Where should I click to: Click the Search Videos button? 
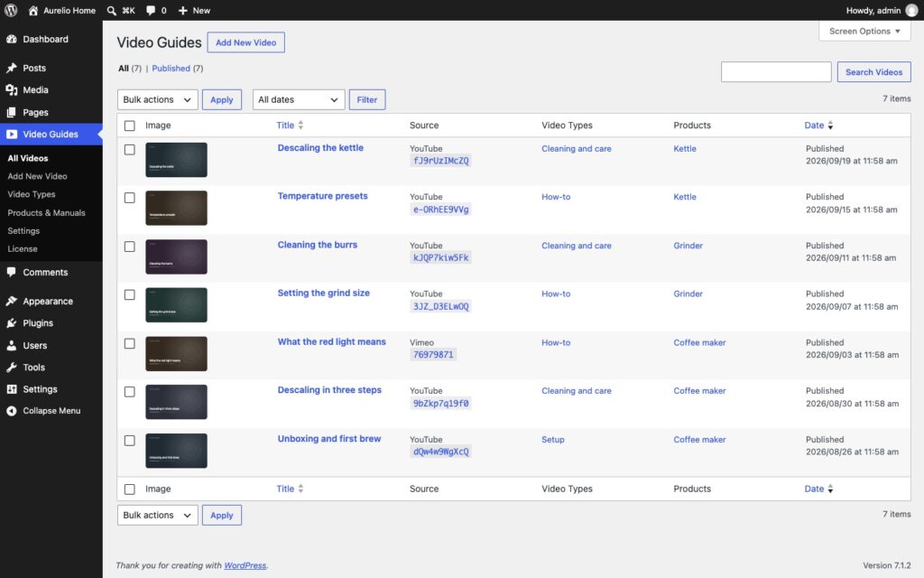[x=873, y=72]
